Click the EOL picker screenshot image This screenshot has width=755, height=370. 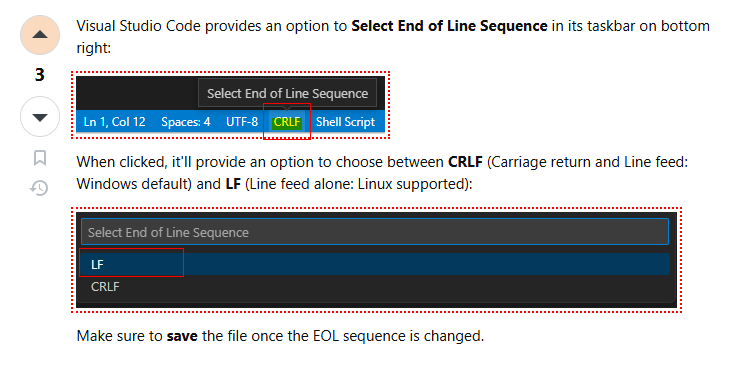tap(377, 260)
